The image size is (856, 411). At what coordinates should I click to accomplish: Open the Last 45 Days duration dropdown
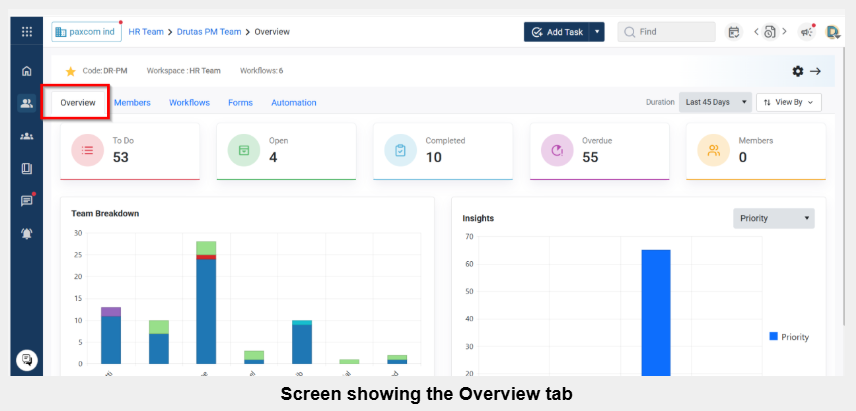tap(714, 102)
